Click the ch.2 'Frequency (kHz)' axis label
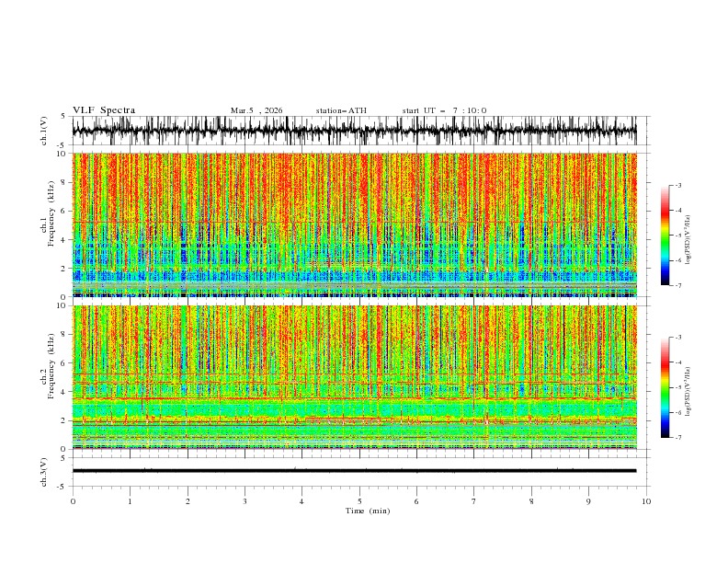 [x=52, y=366]
